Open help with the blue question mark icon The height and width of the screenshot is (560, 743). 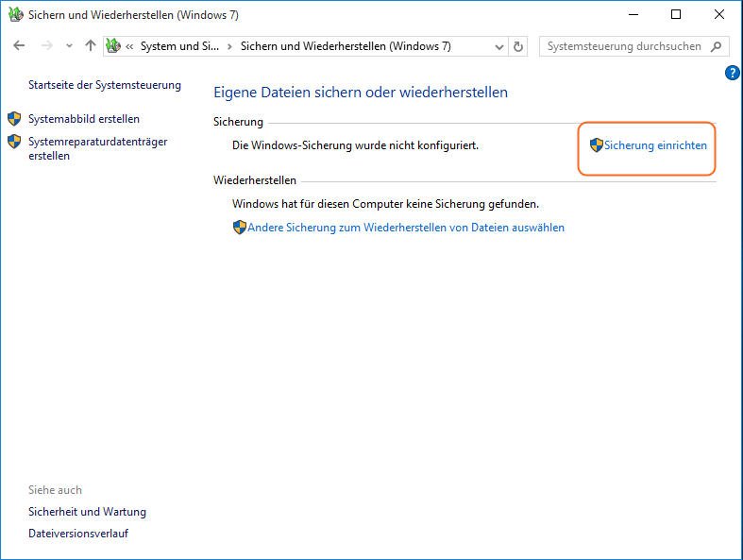point(732,73)
